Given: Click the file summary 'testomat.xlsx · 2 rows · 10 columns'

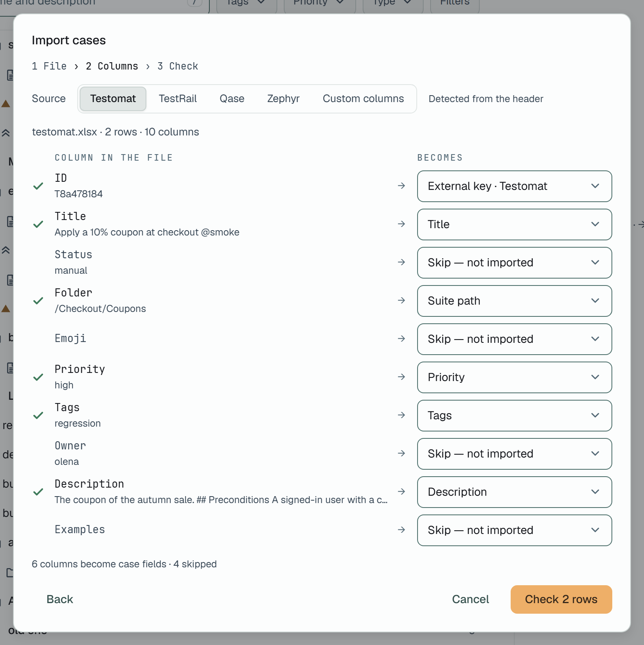Looking at the screenshot, I should point(115,132).
